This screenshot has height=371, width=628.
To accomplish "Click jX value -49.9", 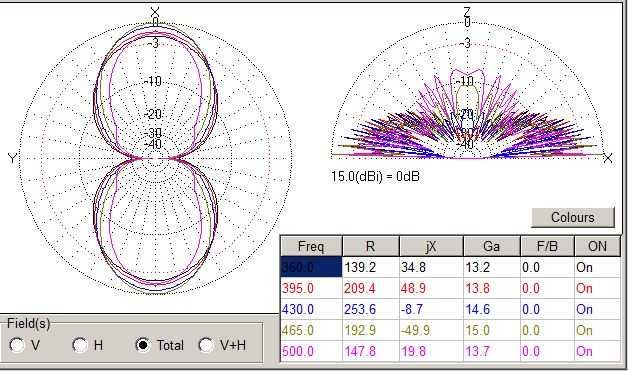I will (431, 330).
